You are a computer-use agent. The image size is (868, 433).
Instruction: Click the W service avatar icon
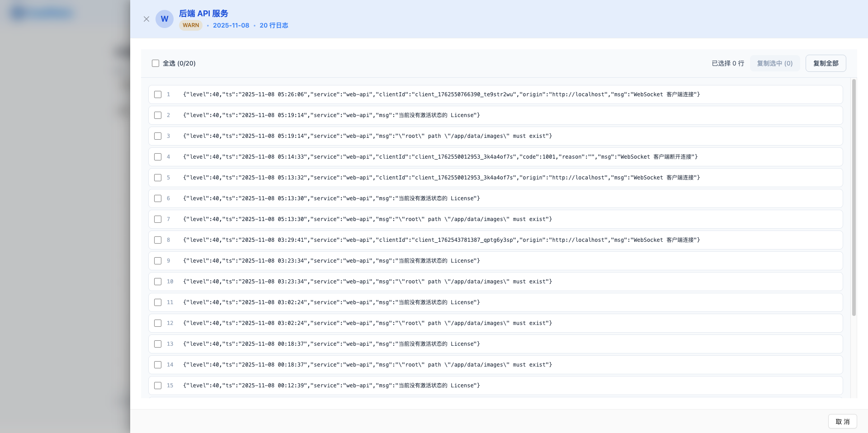tap(165, 19)
